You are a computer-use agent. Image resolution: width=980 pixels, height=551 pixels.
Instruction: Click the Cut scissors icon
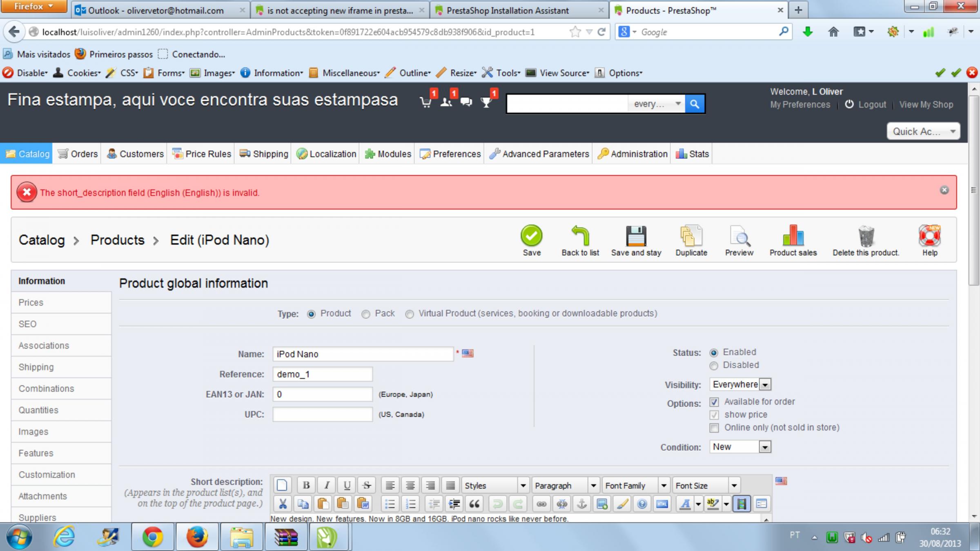click(x=283, y=504)
